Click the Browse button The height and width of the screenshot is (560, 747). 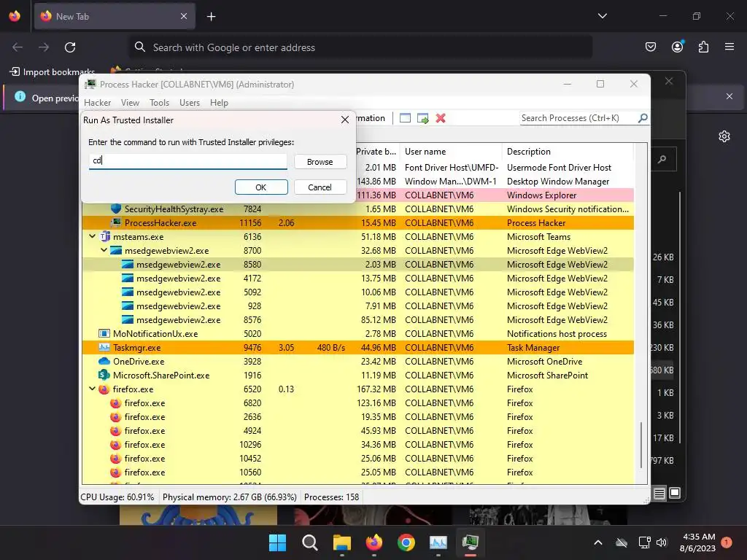pyautogui.click(x=320, y=162)
